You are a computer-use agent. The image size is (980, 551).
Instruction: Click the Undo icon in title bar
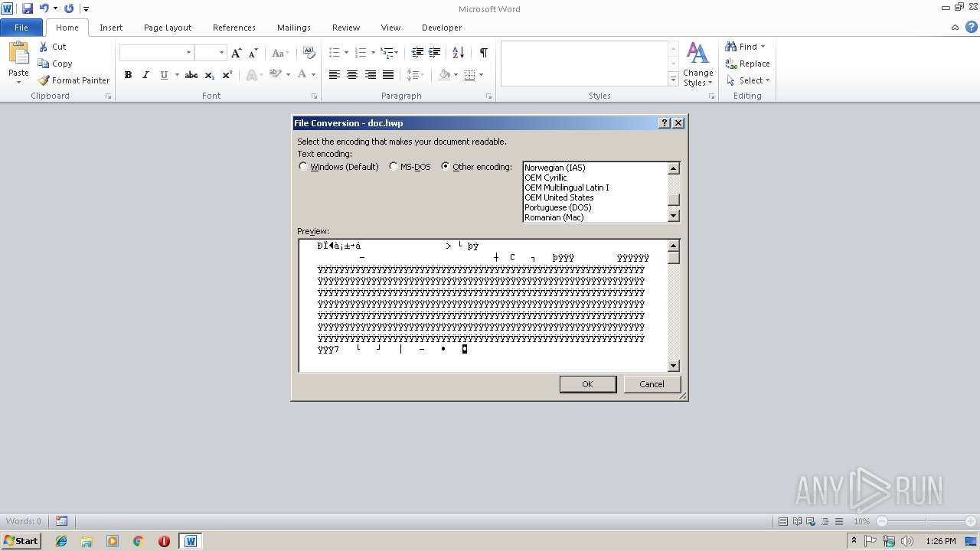click(44, 8)
